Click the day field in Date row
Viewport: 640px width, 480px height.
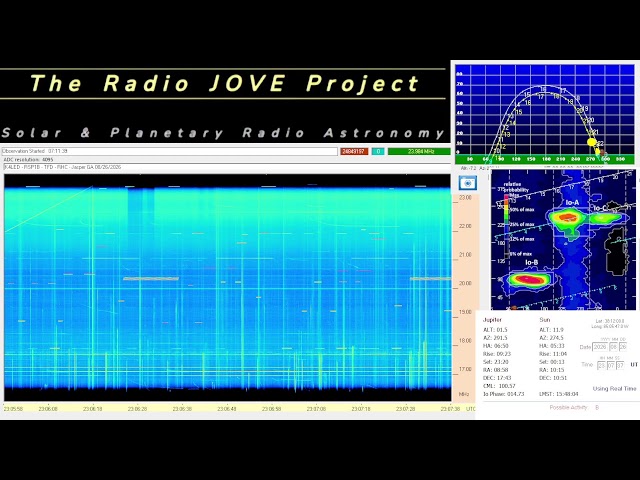(x=623, y=347)
